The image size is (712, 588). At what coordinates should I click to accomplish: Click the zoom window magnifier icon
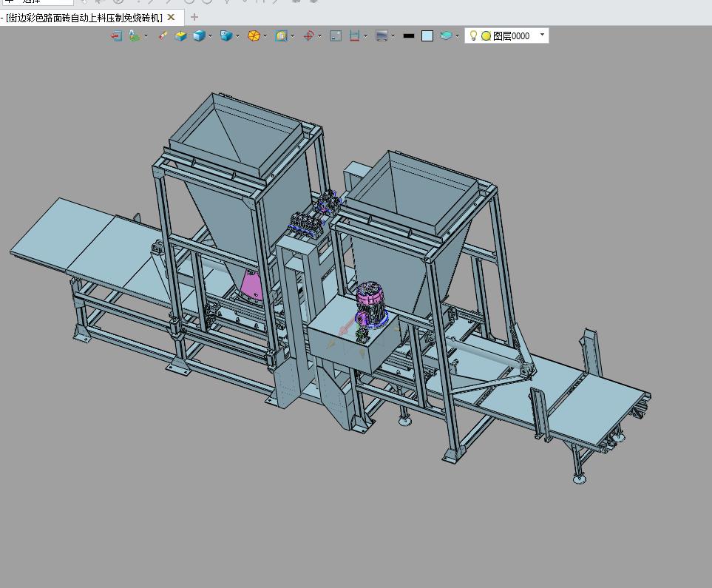click(281, 36)
